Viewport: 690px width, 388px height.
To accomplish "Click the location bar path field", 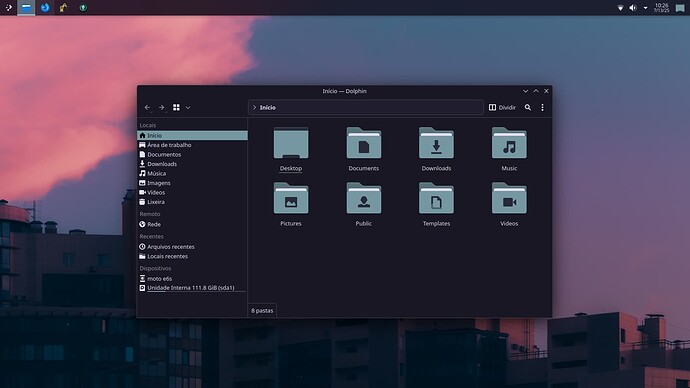I will (366, 107).
